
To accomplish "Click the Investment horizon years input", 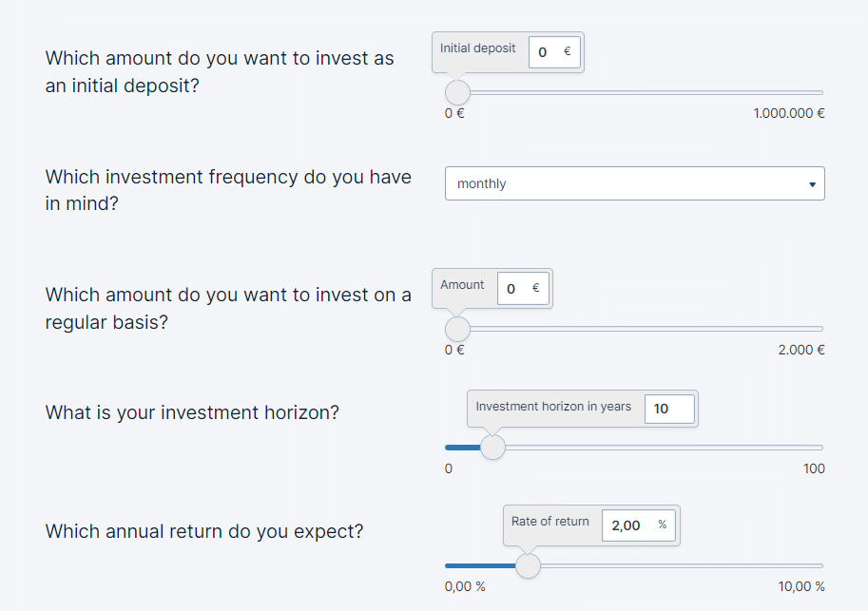I will click(668, 409).
